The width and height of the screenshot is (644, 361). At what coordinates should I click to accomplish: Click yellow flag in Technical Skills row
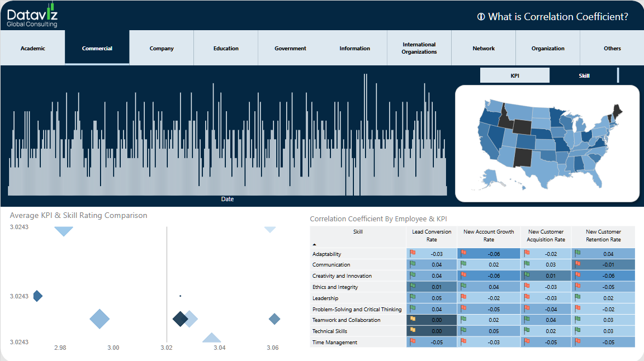click(413, 331)
